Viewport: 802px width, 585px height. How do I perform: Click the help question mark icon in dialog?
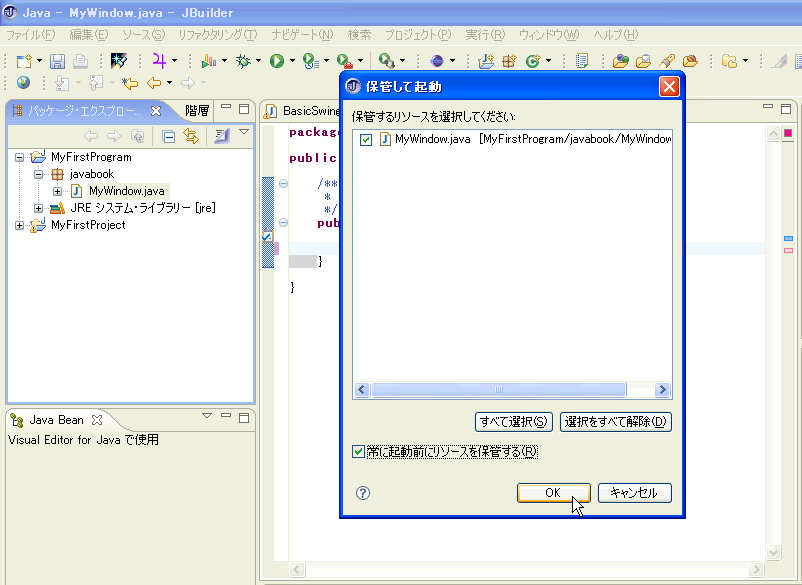click(363, 493)
